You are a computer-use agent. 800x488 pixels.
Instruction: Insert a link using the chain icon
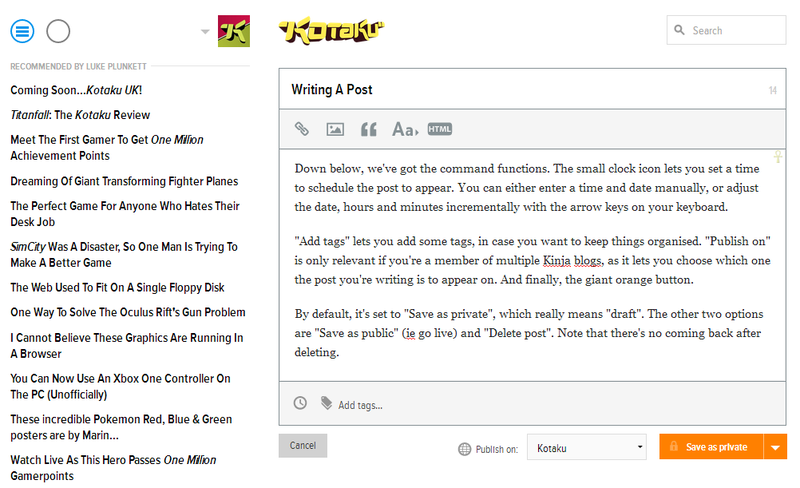point(302,129)
